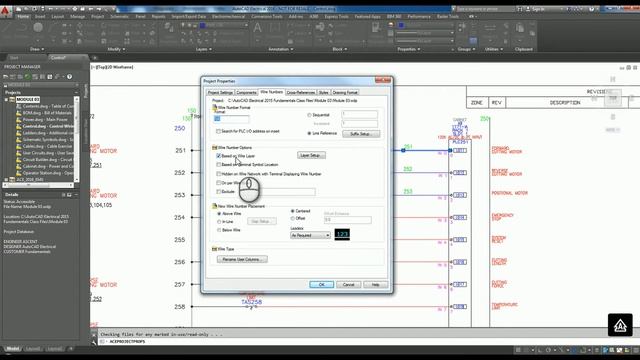Switch to Drawing Format tab
Viewport: 640px width, 360px height.
pyautogui.click(x=345, y=93)
